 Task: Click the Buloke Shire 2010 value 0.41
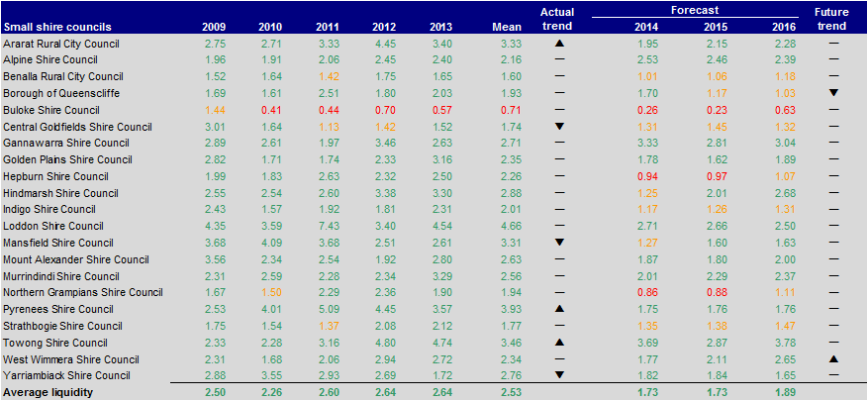click(x=271, y=110)
